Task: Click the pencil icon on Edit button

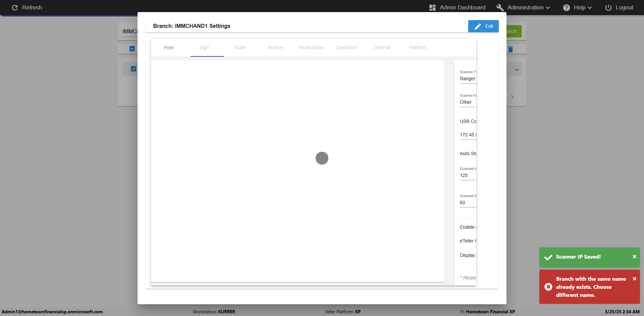Action: pyautogui.click(x=478, y=27)
